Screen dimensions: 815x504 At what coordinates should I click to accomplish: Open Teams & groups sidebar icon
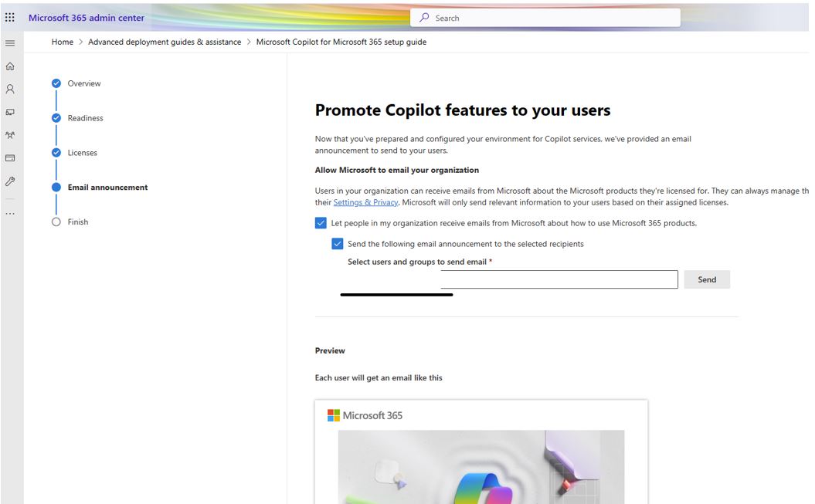(10, 135)
